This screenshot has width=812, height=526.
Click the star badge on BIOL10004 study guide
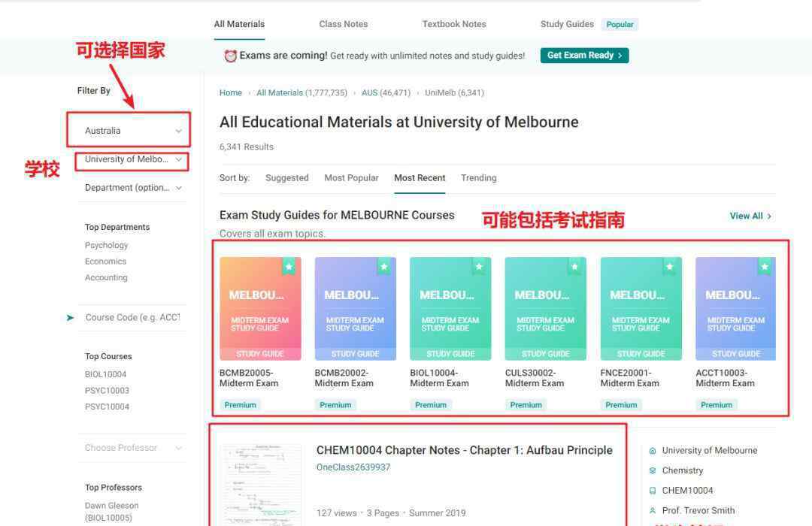[480, 267]
